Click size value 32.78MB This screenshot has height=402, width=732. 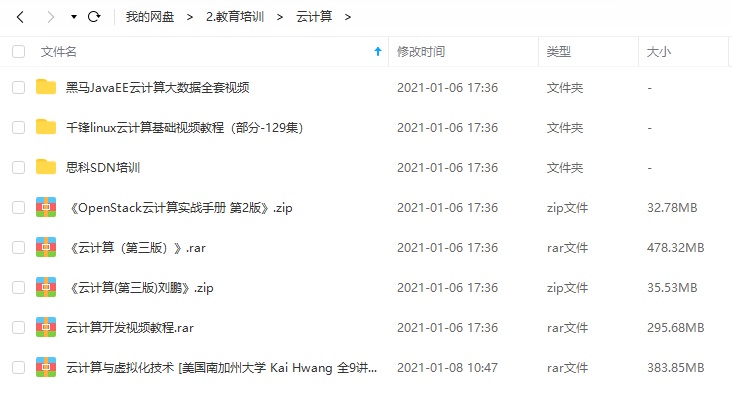[x=672, y=207]
